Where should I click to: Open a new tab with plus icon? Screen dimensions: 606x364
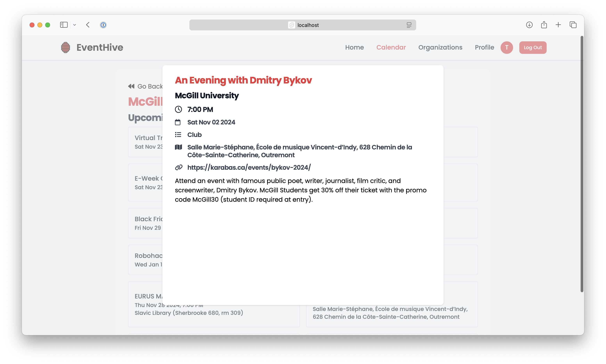(x=558, y=25)
